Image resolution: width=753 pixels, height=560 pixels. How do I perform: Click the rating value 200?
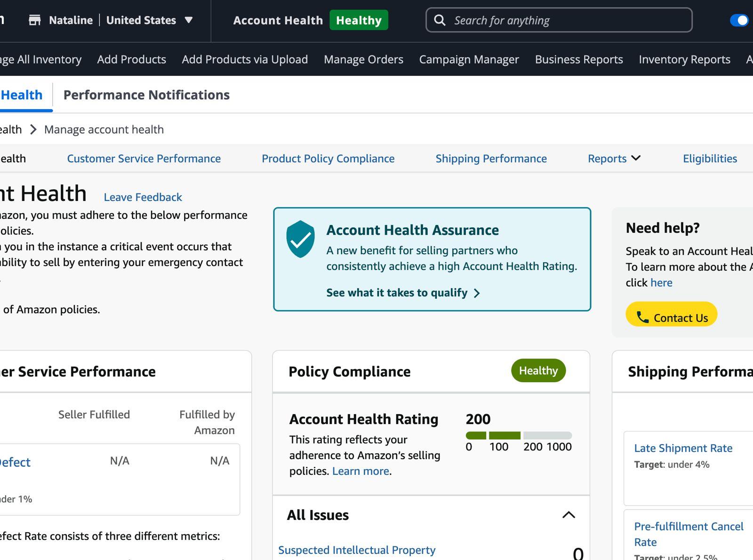point(478,419)
